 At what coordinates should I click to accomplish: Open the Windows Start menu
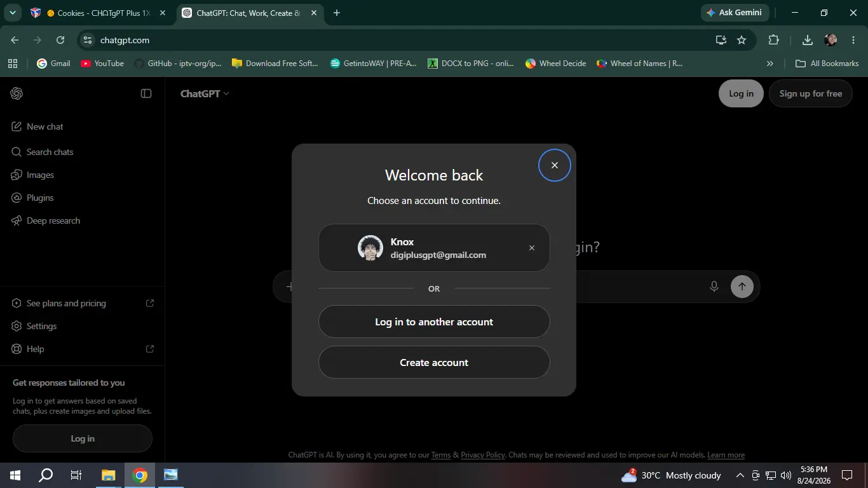[15, 475]
